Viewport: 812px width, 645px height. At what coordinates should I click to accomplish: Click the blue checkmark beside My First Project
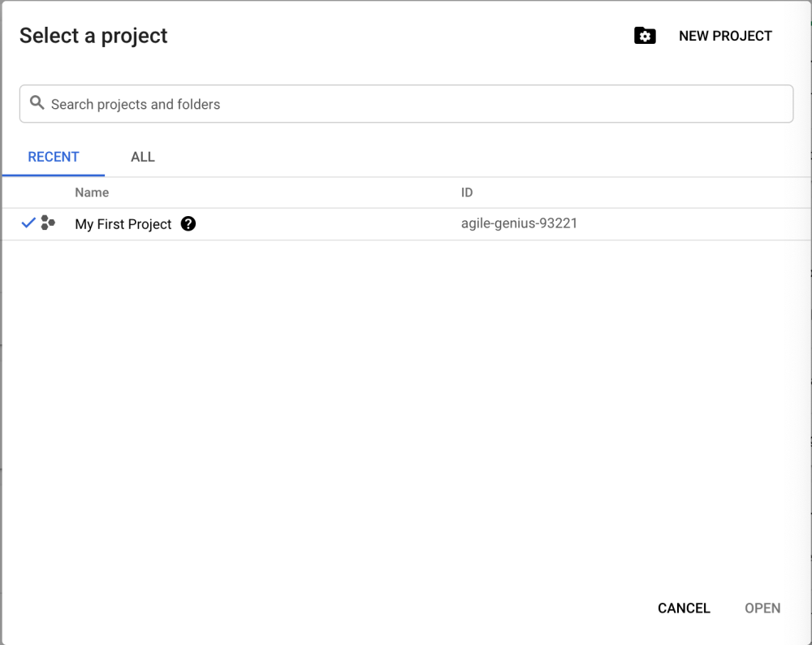[28, 223]
